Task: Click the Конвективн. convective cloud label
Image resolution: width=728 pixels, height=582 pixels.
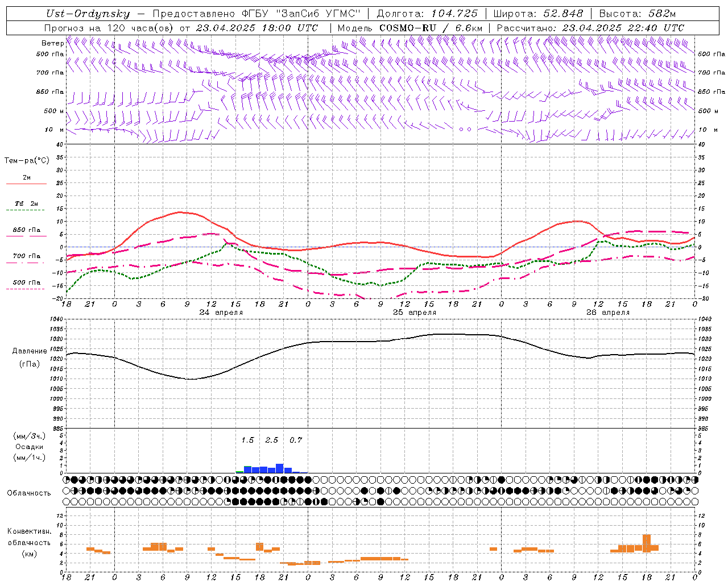Action: coord(30,531)
